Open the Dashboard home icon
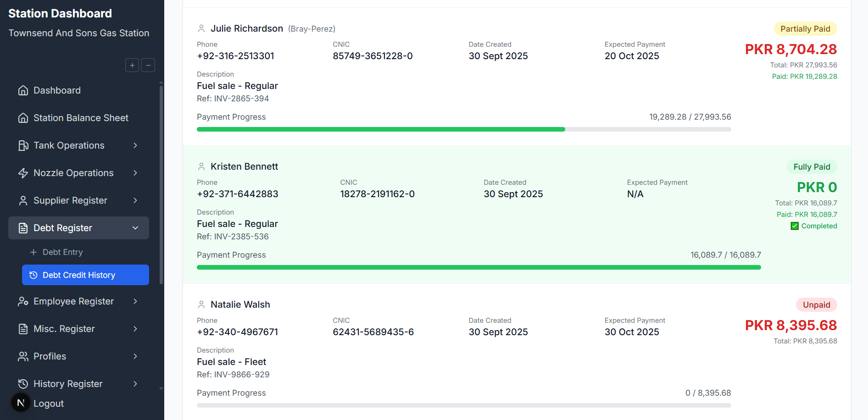Screen dimensions: 868x420 point(23,90)
